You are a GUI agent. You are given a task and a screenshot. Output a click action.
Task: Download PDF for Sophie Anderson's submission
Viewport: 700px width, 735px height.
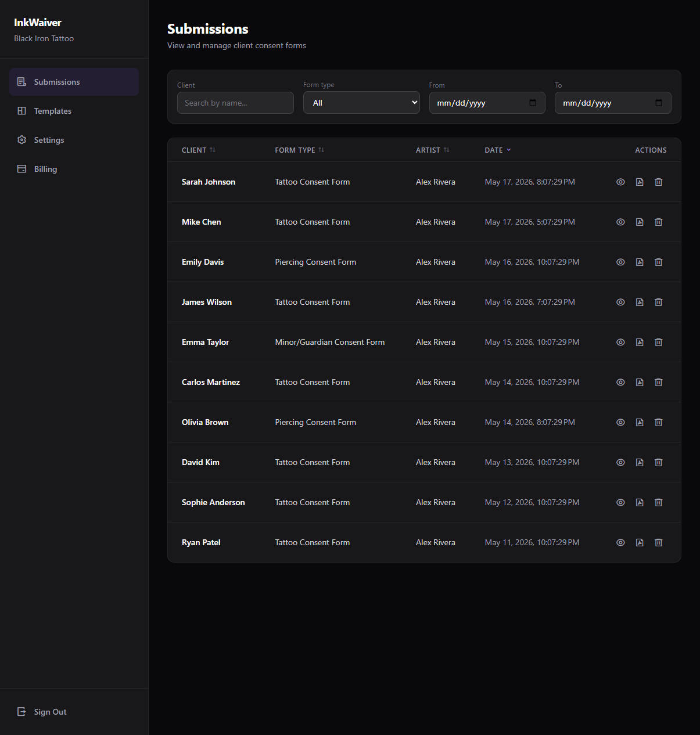640,502
